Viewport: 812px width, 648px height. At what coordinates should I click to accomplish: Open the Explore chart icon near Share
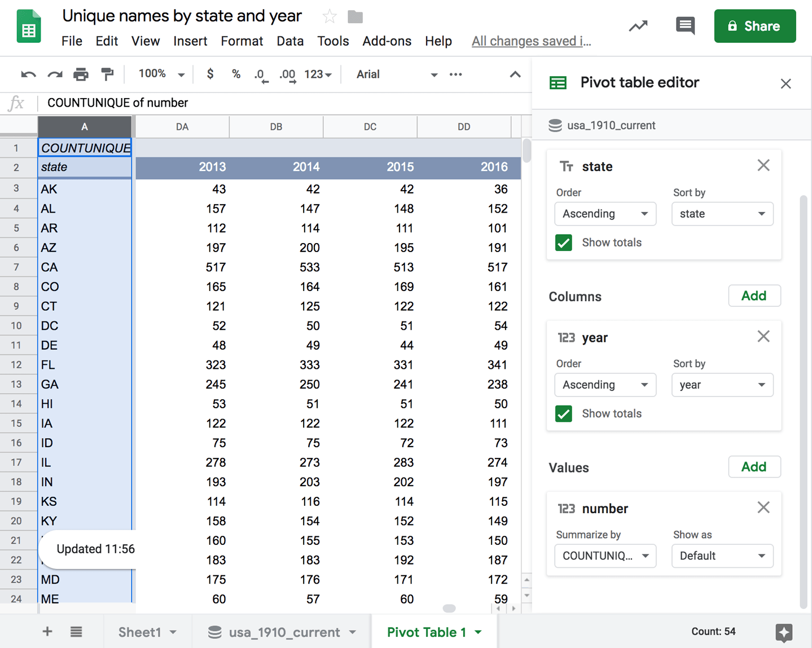pyautogui.click(x=638, y=25)
